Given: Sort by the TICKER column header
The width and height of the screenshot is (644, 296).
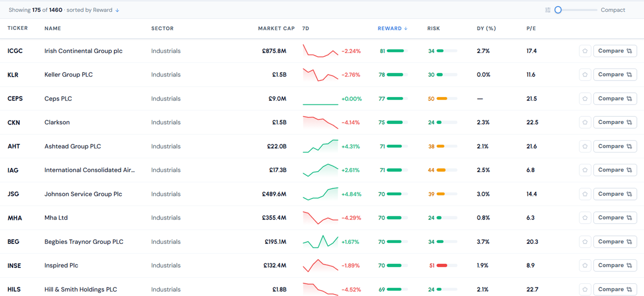Looking at the screenshot, I should point(18,29).
